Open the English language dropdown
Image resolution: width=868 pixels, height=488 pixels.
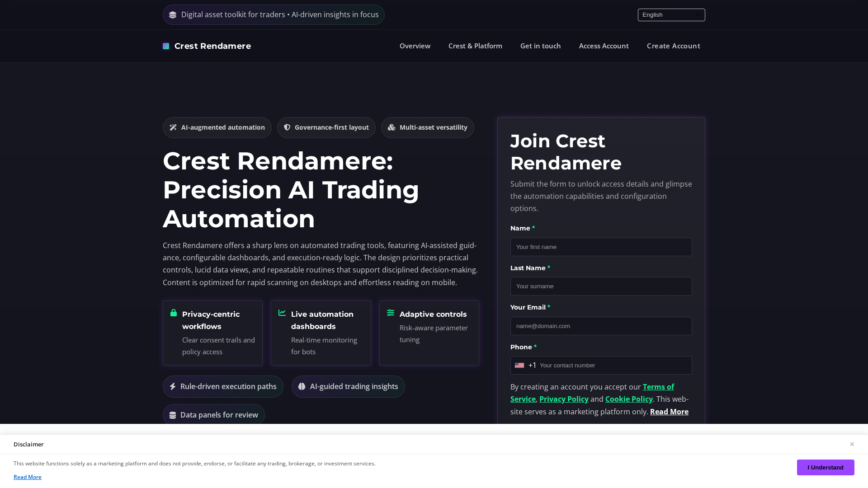click(671, 15)
